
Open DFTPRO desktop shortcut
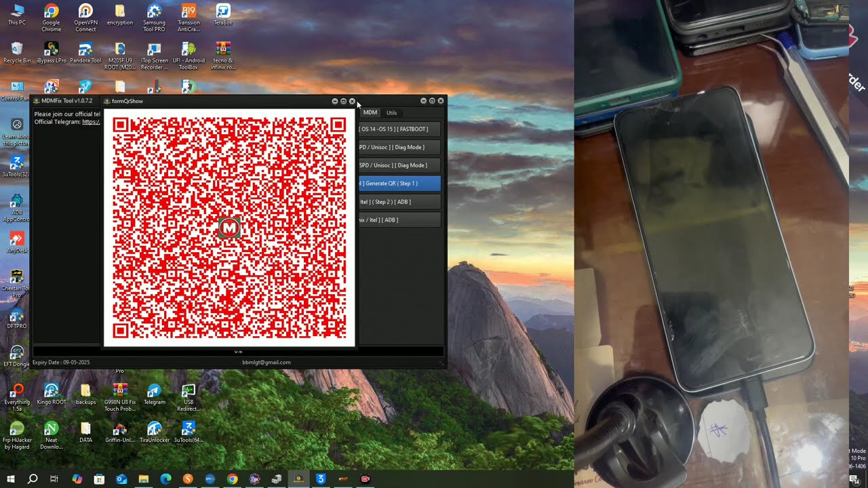coord(17,319)
